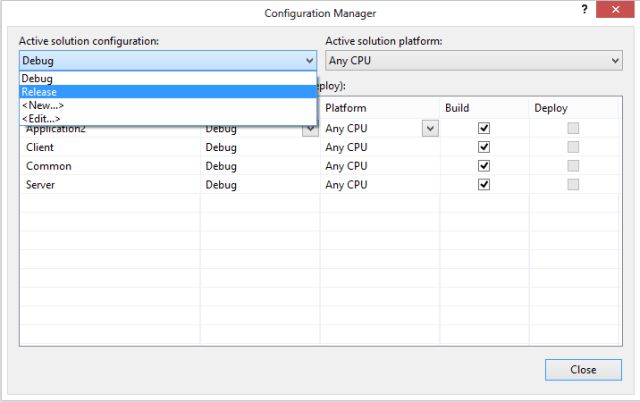Screen dimensions: 640x402
Task: Click the Close button
Action: click(583, 369)
